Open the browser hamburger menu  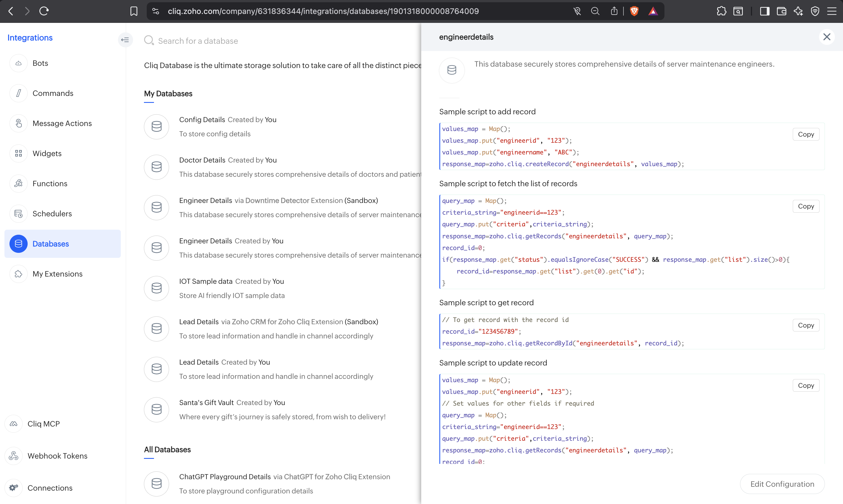(832, 11)
